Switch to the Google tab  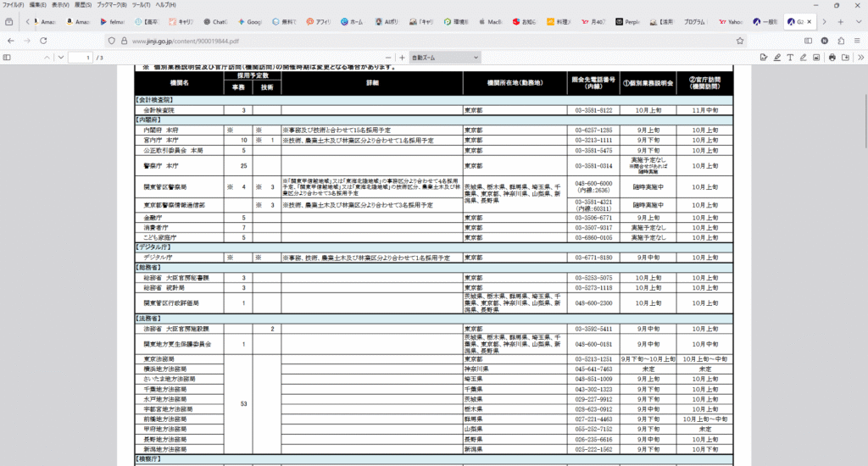pyautogui.click(x=250, y=22)
